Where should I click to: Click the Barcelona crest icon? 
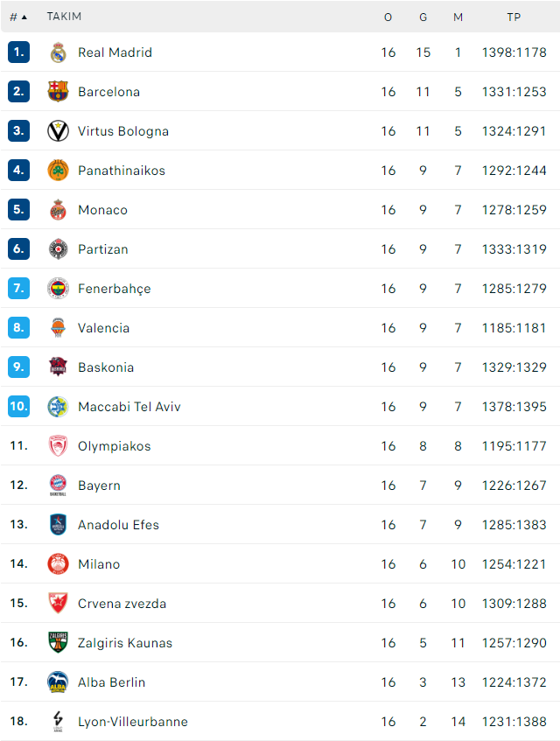pyautogui.click(x=58, y=92)
